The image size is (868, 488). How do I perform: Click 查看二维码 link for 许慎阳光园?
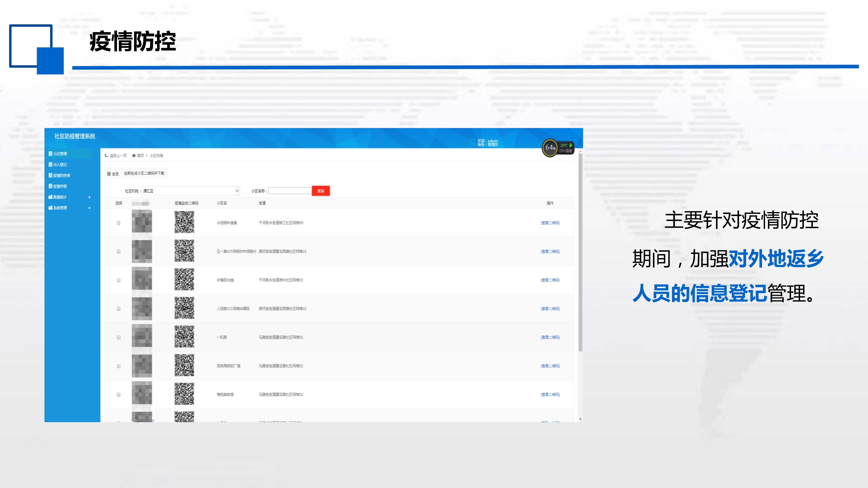pos(550,280)
